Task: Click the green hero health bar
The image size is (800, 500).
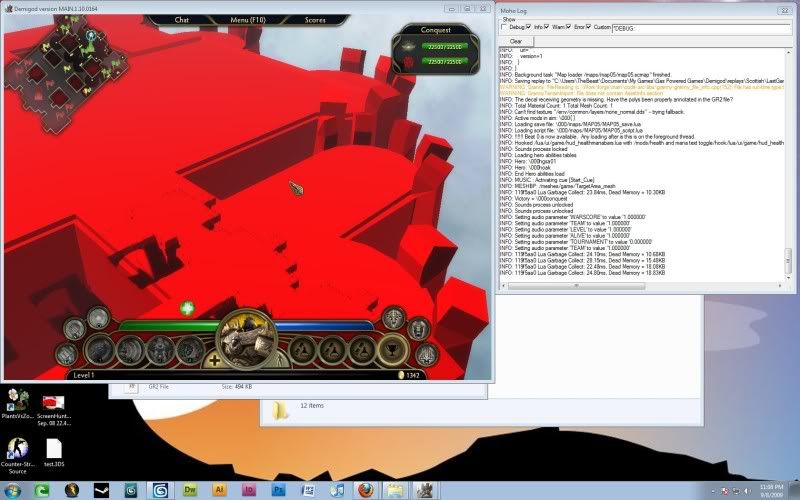Action: tap(169, 325)
